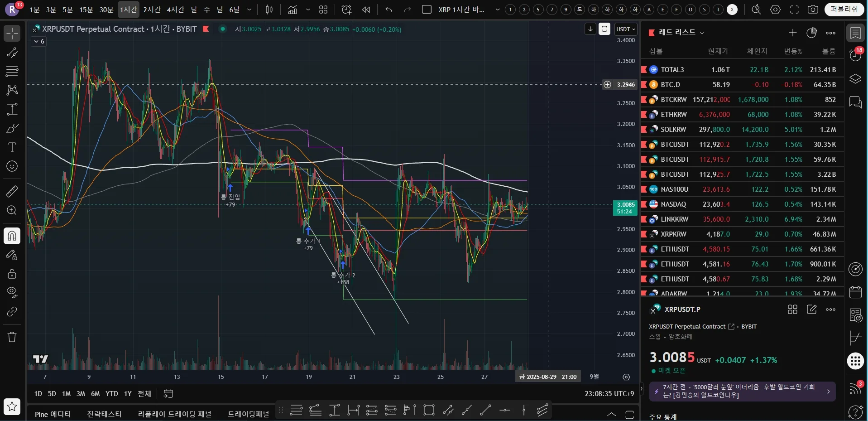Image resolution: width=868 pixels, height=421 pixels.
Task: Open the chats panel in right sidebar
Action: tap(855, 102)
